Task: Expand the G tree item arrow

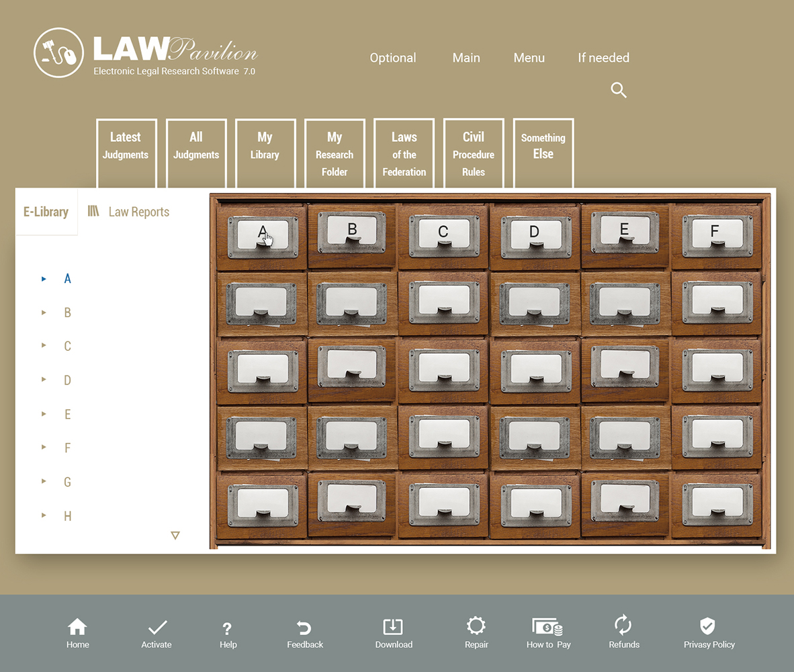Action: coord(44,481)
